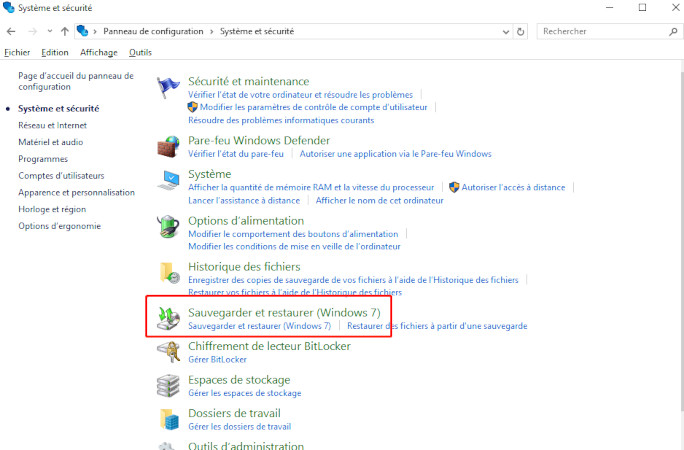This screenshot has width=684, height=450.
Task: Open the Fichier menu
Action: click(x=17, y=52)
